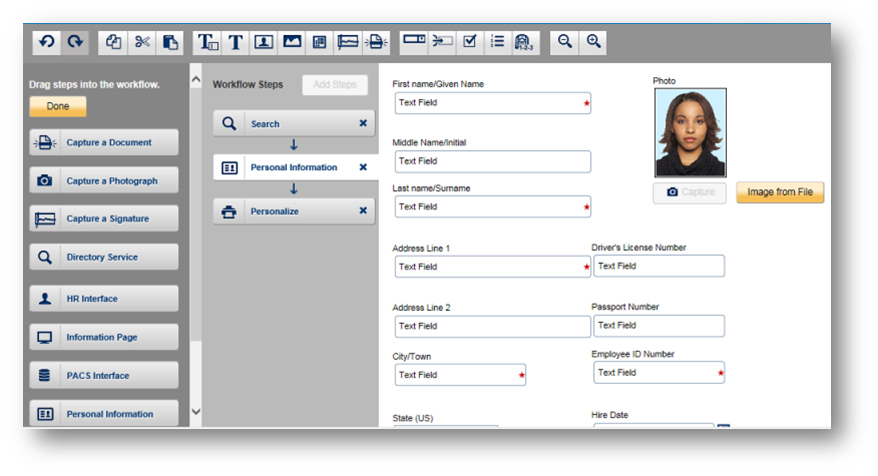878x476 pixels.
Task: Insert a signature field from toolbar
Action: pos(348,42)
